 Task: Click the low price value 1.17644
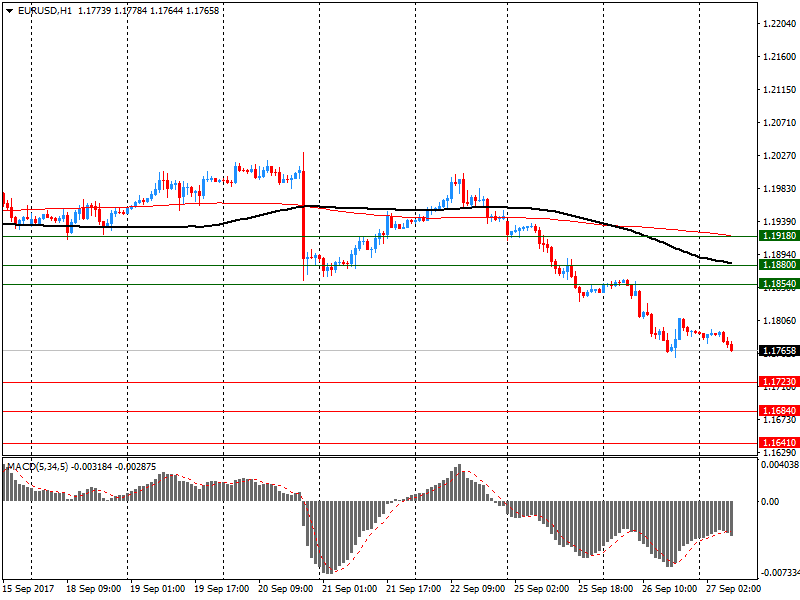166,11
